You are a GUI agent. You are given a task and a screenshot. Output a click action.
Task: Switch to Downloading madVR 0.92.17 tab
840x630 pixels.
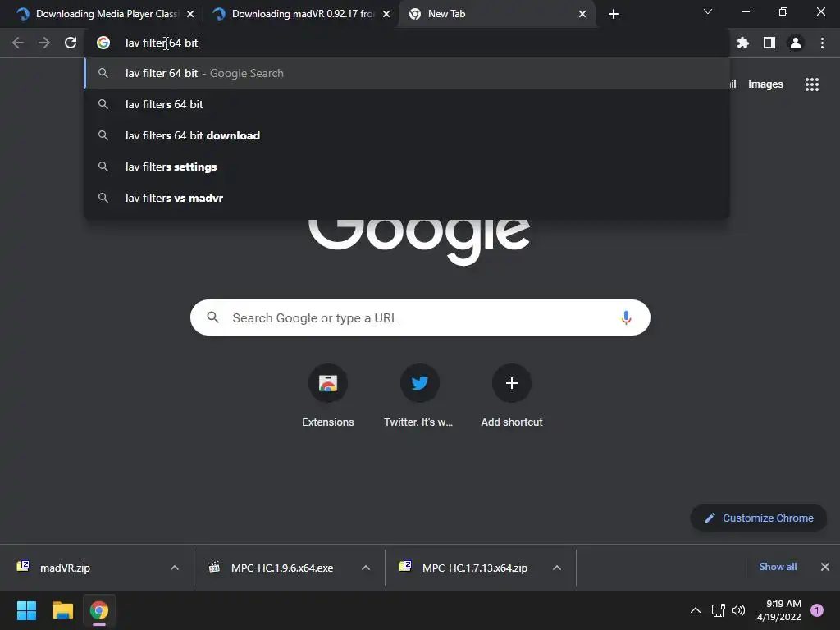point(303,14)
